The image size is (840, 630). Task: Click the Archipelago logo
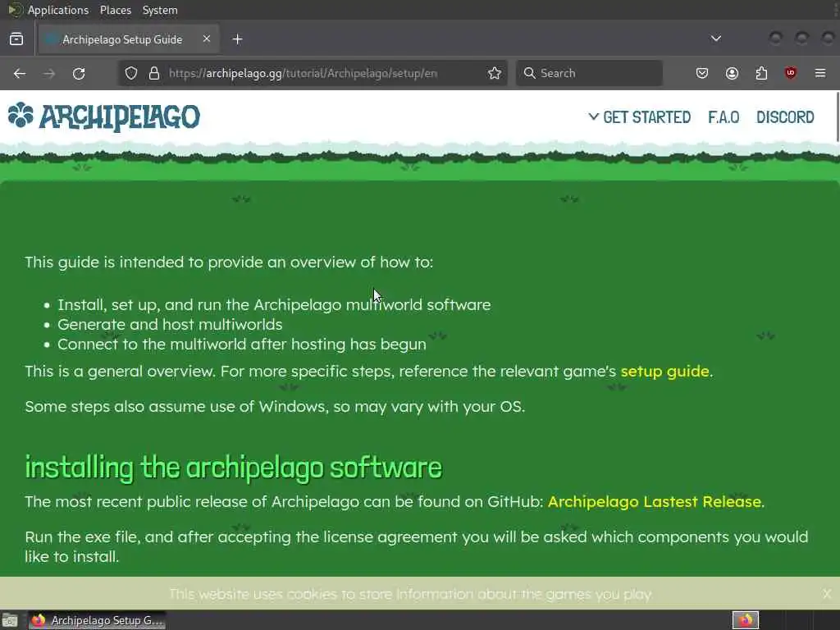(x=104, y=116)
